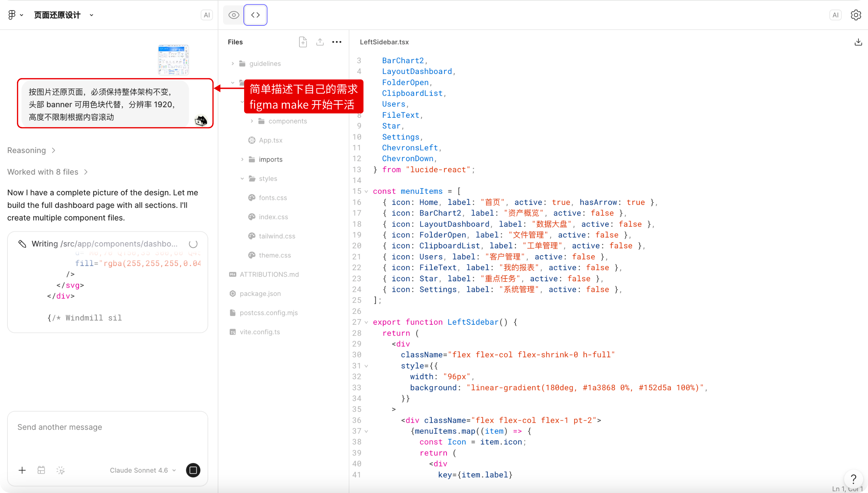Download the LeftSidebar.tsx code file
The image size is (868, 493).
click(x=858, y=42)
